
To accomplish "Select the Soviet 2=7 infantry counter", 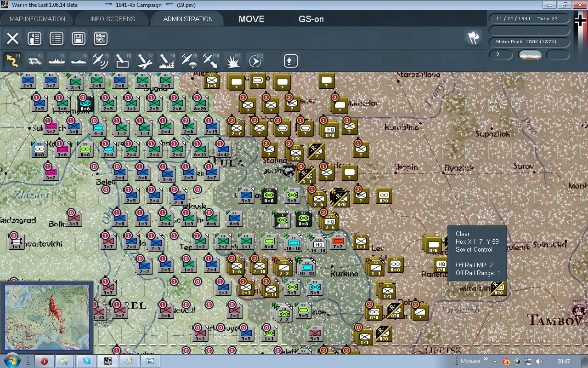I will point(237,128).
